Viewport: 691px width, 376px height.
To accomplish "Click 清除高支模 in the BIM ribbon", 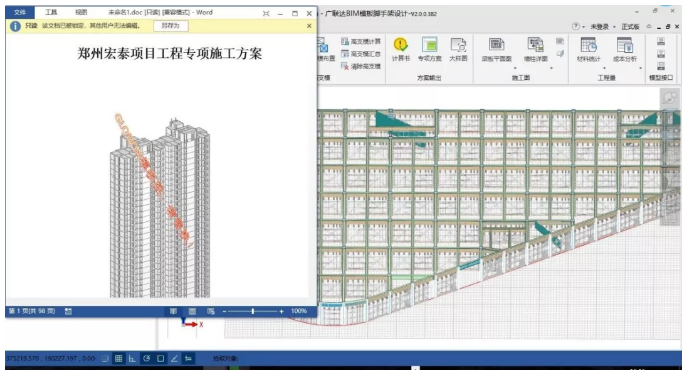I will pos(361,66).
